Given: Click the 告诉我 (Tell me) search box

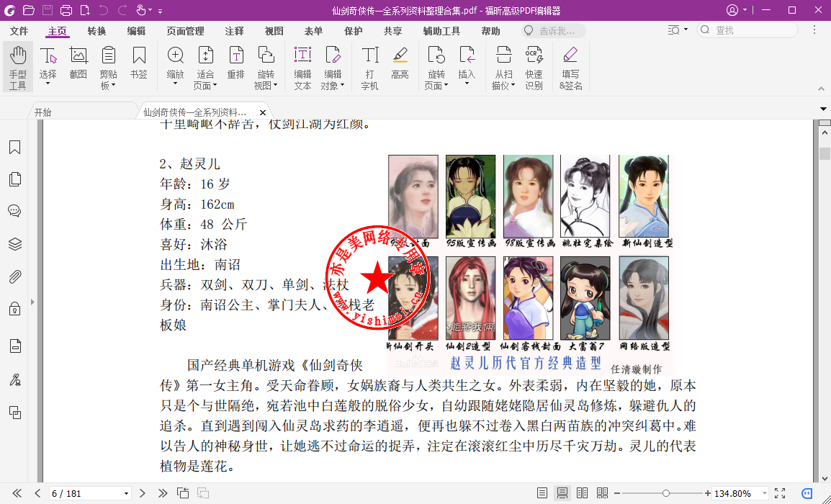Looking at the screenshot, I should click(554, 31).
